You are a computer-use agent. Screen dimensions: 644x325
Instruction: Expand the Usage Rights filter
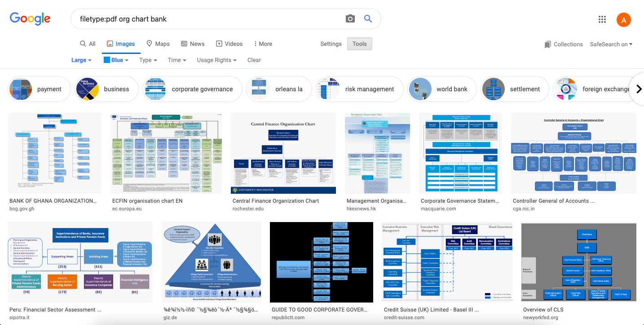(x=217, y=60)
